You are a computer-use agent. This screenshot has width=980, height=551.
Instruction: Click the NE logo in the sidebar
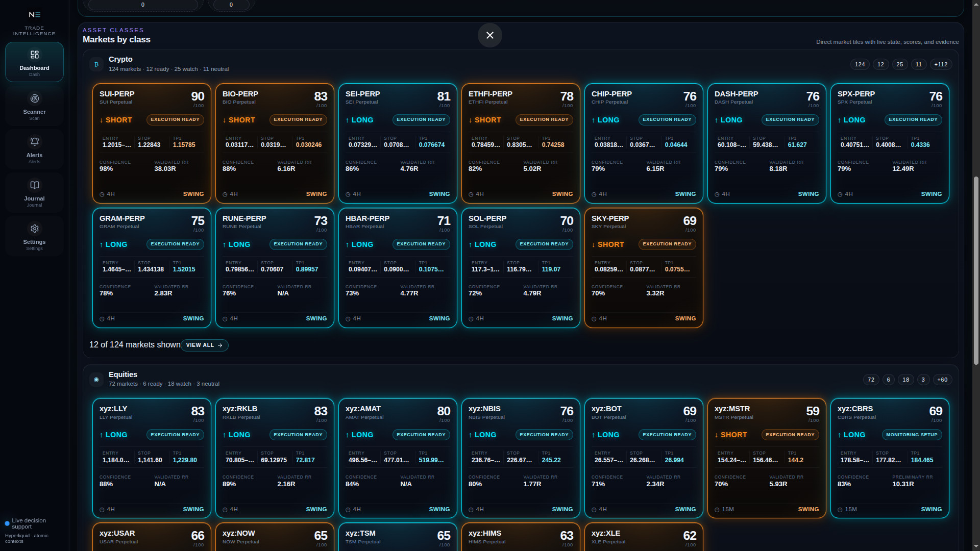(34, 15)
